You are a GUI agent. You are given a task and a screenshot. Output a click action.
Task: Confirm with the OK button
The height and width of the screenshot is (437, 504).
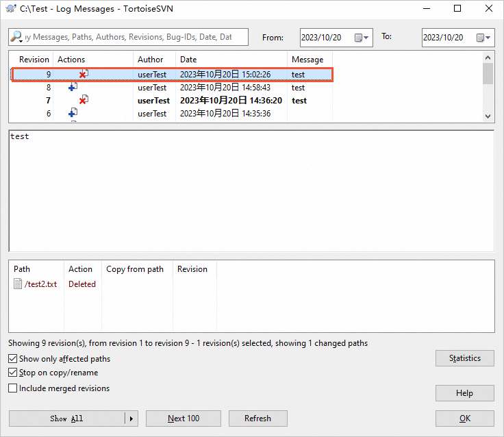point(465,419)
